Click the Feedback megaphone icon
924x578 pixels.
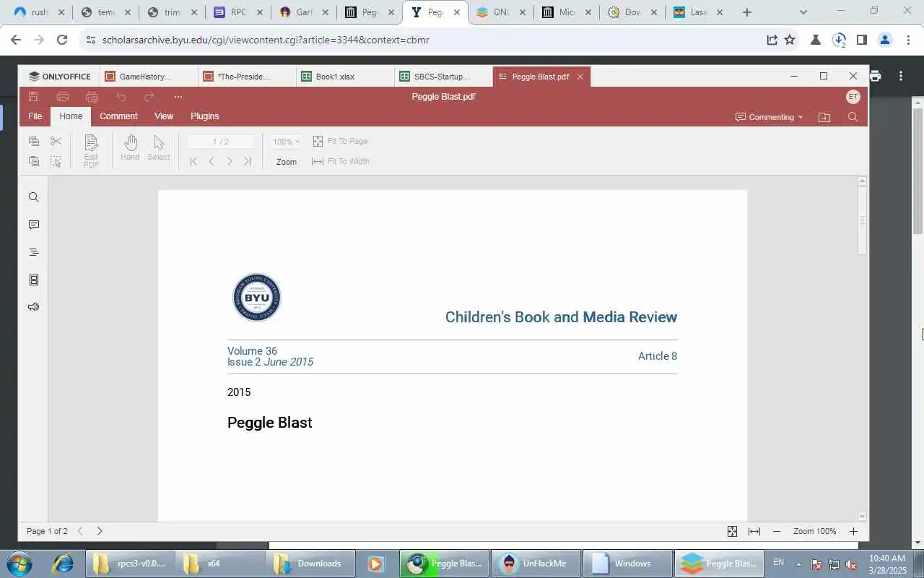click(33, 307)
